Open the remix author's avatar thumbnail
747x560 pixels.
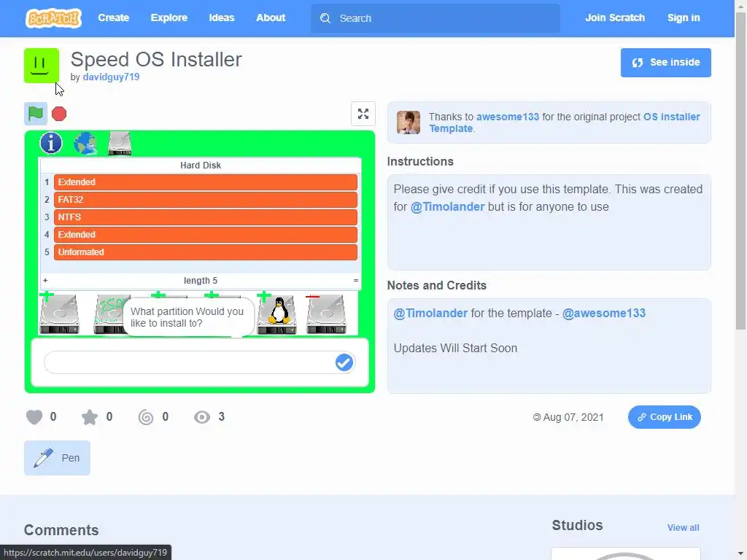pos(409,122)
